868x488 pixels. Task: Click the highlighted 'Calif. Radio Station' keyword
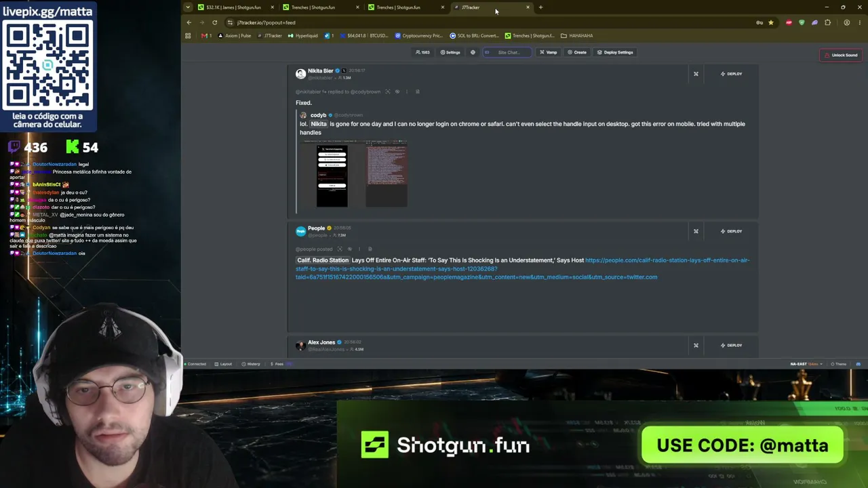point(323,260)
